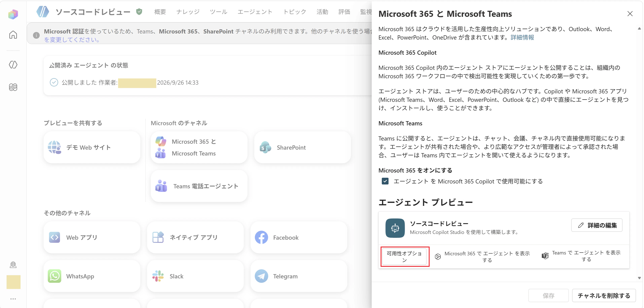Click the Copilot Studio logo in the sidebar

click(13, 14)
